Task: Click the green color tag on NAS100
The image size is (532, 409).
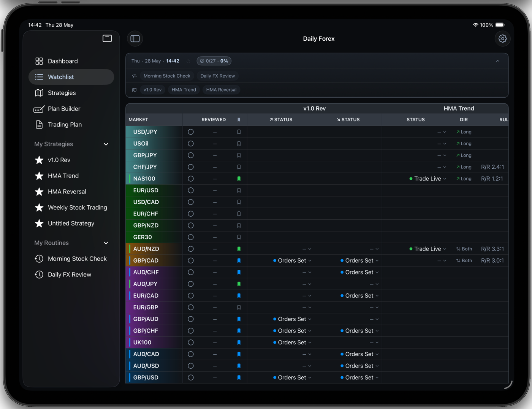Action: click(130, 179)
